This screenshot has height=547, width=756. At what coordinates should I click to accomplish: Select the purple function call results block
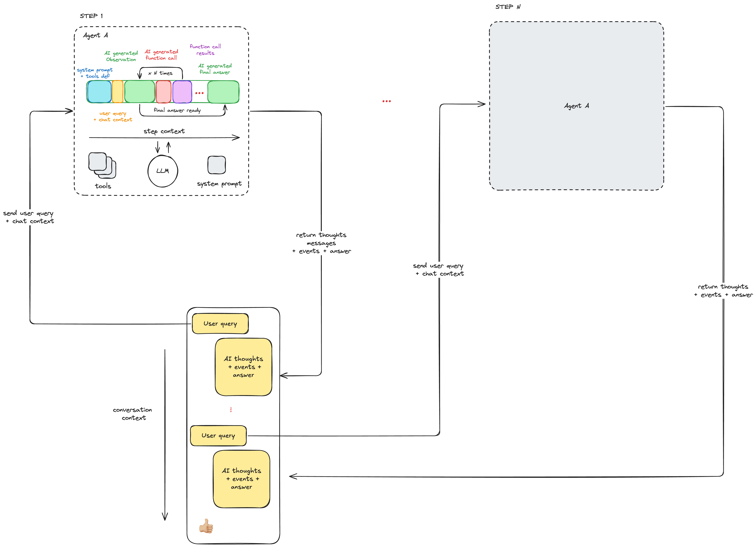(182, 92)
